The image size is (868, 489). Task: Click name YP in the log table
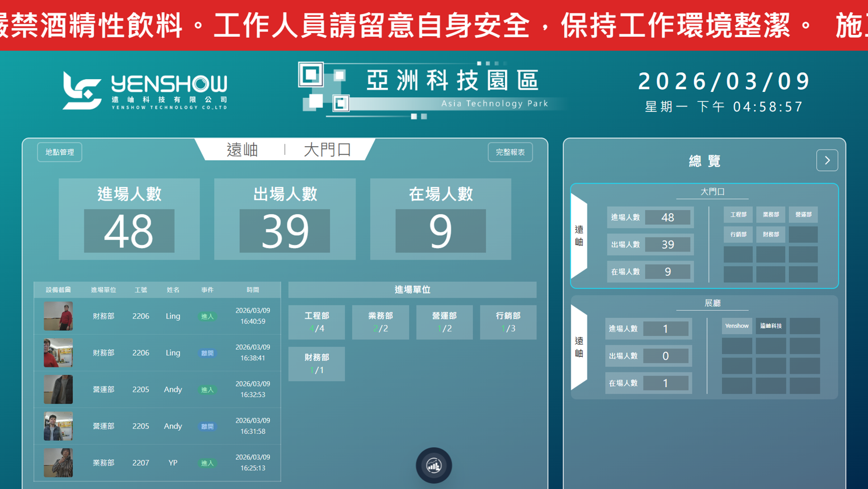pos(173,463)
